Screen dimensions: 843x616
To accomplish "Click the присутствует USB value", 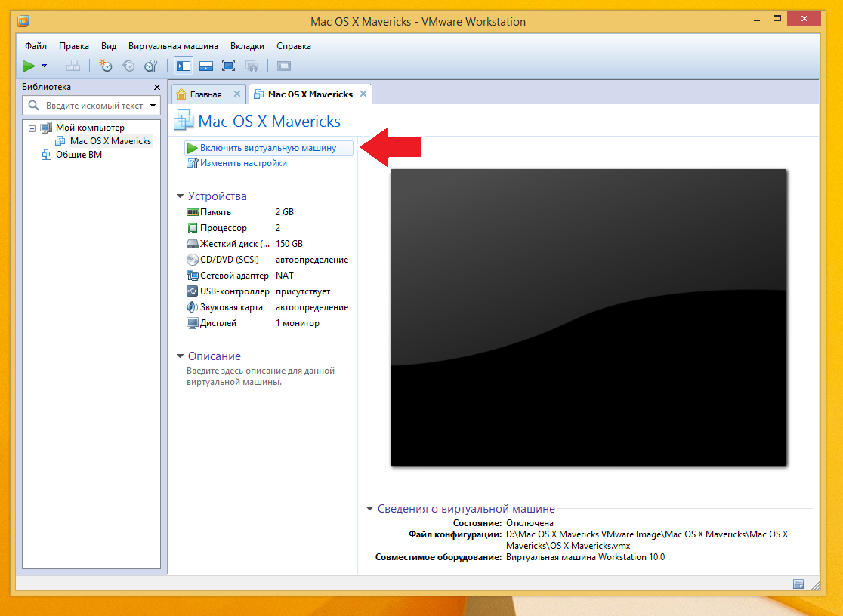I will tap(303, 291).
